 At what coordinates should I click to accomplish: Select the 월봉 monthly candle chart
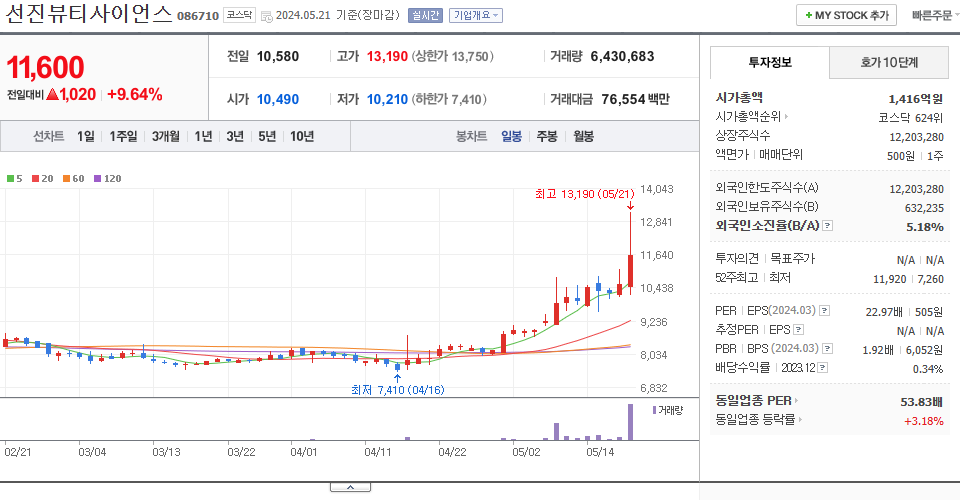point(583,136)
